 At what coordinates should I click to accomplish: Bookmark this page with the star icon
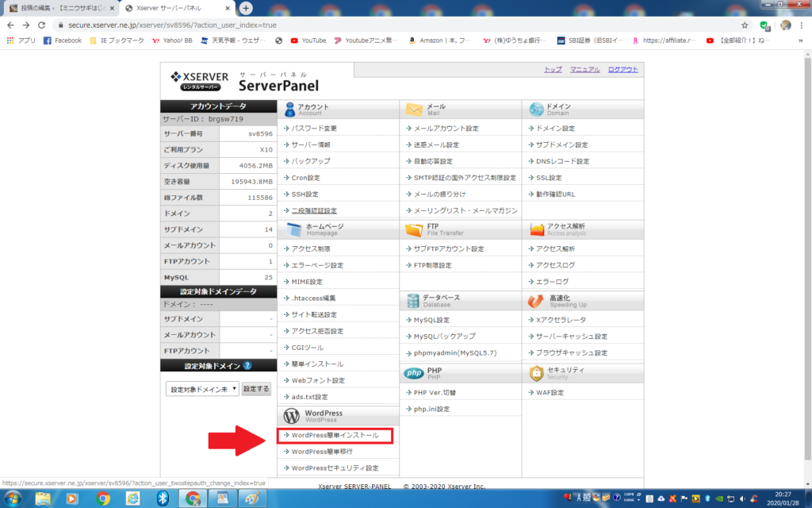(x=745, y=25)
